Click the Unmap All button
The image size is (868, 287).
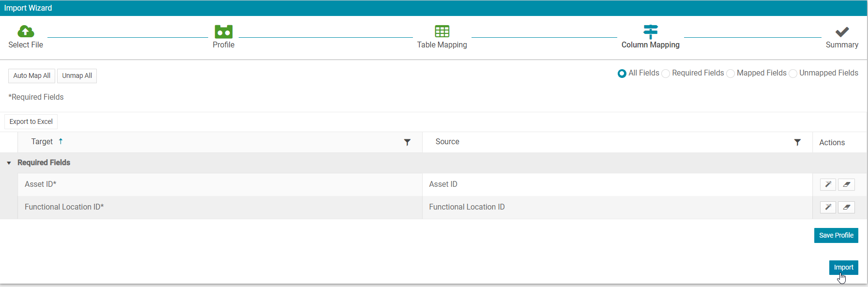pyautogui.click(x=77, y=76)
